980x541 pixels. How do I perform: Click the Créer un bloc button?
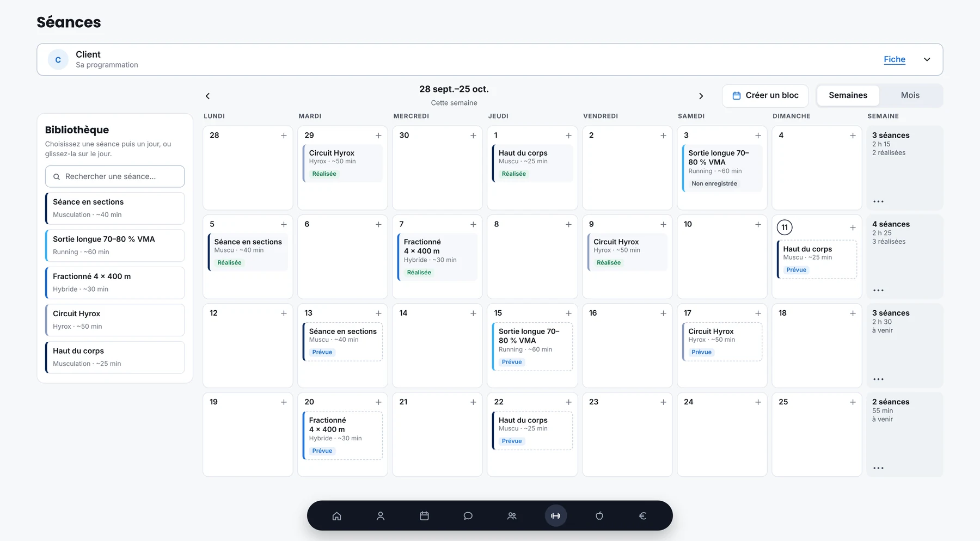(765, 95)
